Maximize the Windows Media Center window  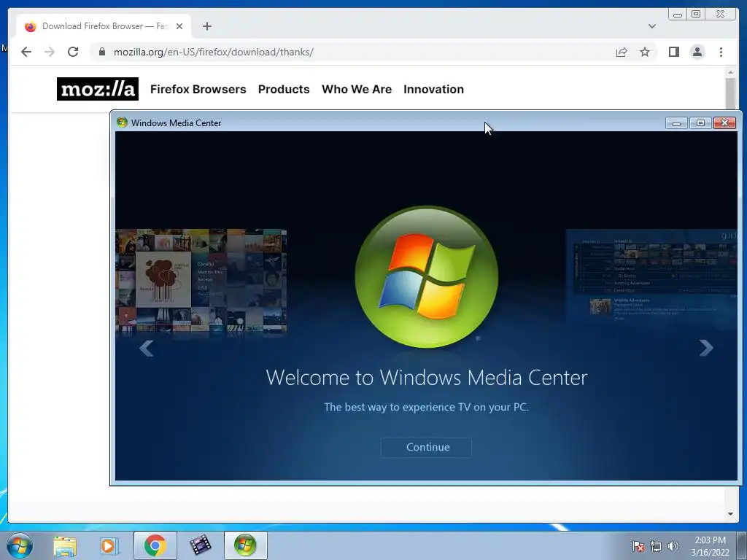pos(700,122)
